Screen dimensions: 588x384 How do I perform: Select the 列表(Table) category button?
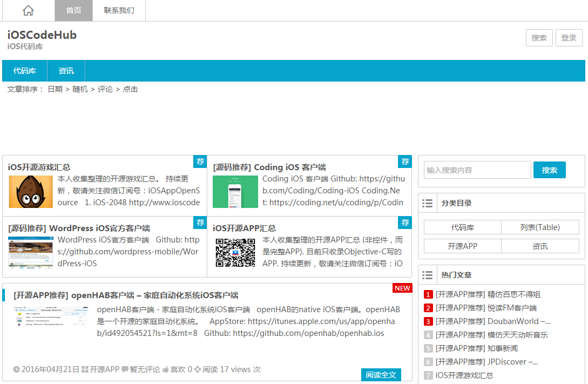(540, 227)
